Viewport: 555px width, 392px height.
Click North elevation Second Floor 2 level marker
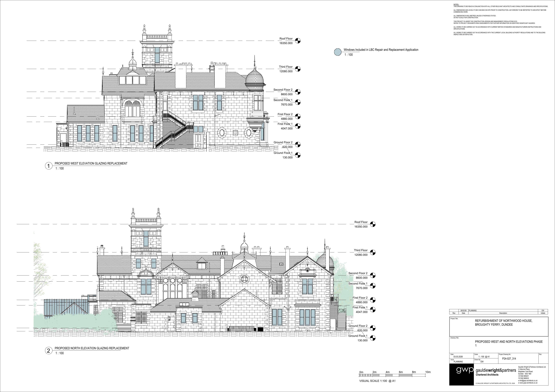[373, 275]
